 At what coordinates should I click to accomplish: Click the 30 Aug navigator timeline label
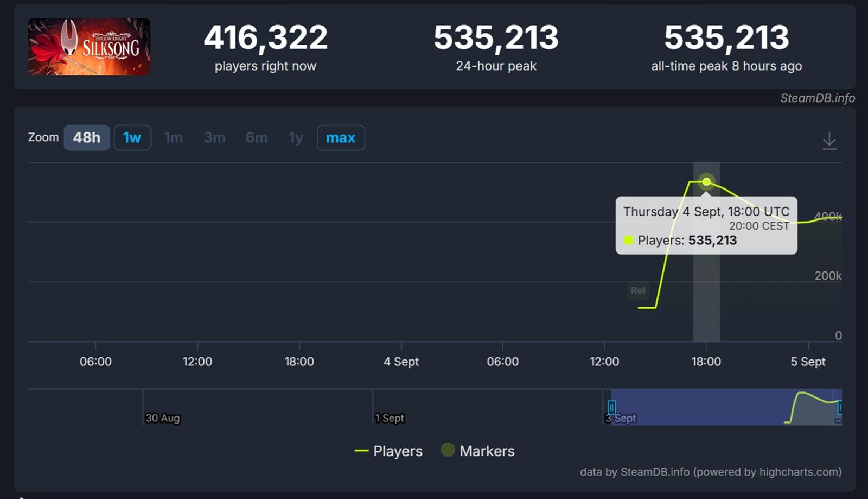[162, 418]
